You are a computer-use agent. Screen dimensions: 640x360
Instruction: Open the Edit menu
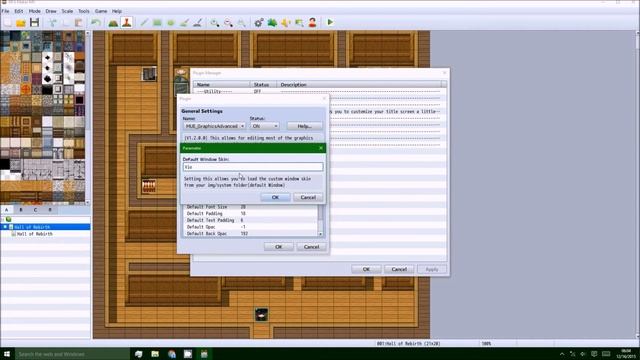coord(19,11)
